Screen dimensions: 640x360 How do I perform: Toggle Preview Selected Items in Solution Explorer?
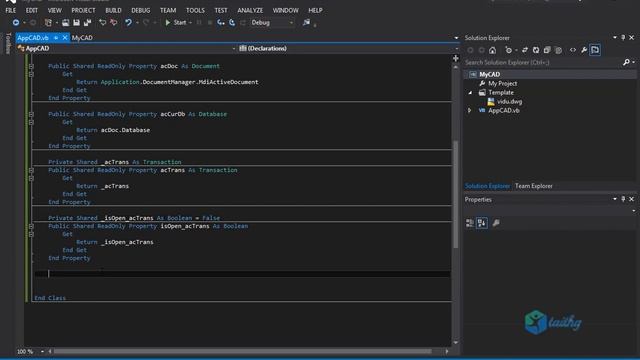click(x=595, y=50)
